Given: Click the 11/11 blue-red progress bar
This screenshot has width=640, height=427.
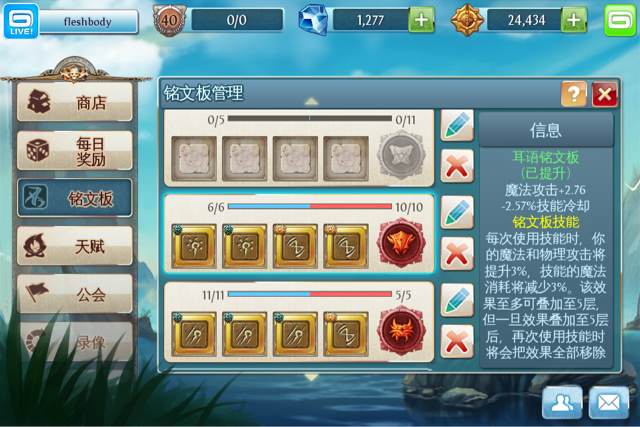Looking at the screenshot, I should (309, 294).
